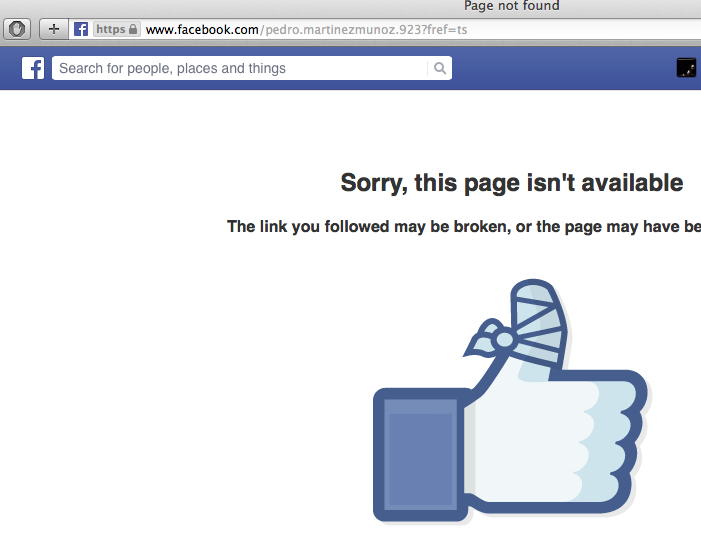The height and width of the screenshot is (543, 701).
Task: Click the white fist of thumbs-up graphic
Action: coord(552,442)
